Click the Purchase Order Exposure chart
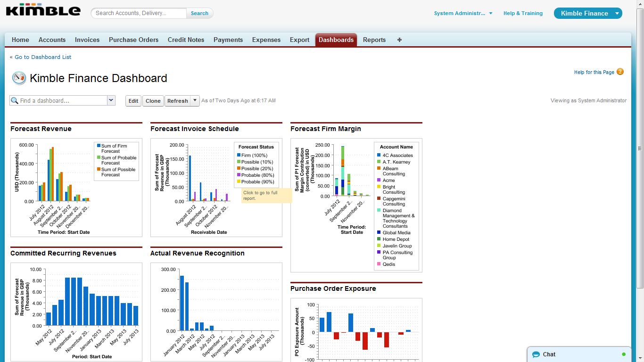The height and width of the screenshot is (362, 644). pyautogui.click(x=356, y=330)
